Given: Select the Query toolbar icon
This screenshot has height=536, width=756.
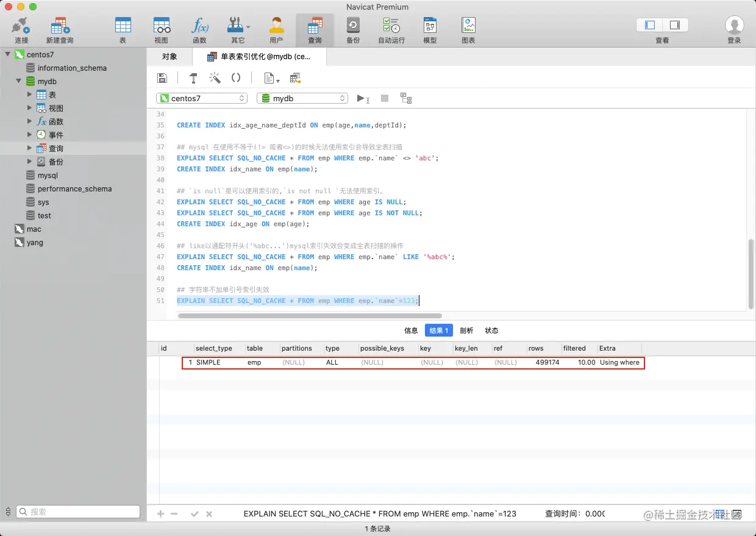Looking at the screenshot, I should pos(315,30).
